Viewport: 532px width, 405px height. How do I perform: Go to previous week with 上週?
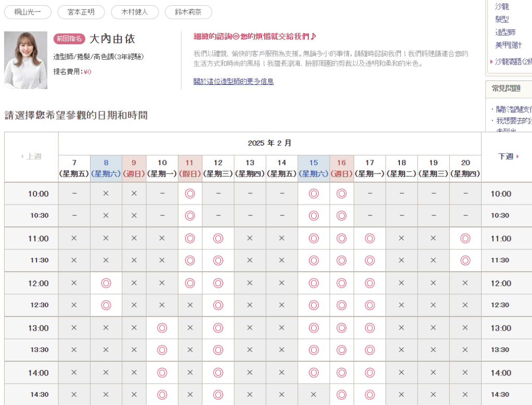click(31, 156)
